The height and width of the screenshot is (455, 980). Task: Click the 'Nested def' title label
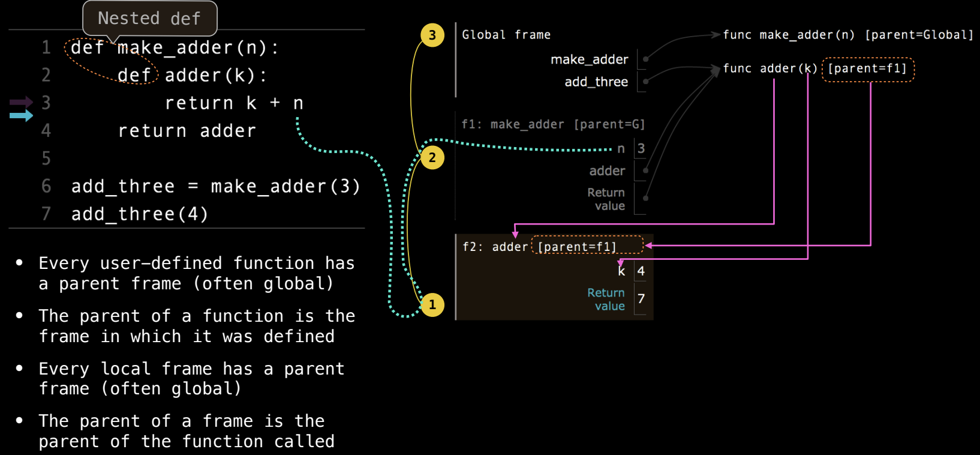149,19
